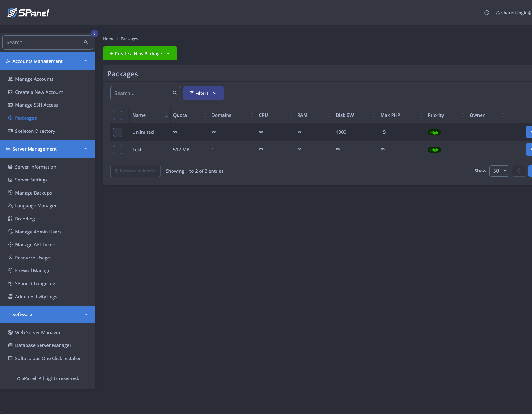Sort the table by Quota column arrows
The height and width of the screenshot is (414, 532).
tap(205, 115)
